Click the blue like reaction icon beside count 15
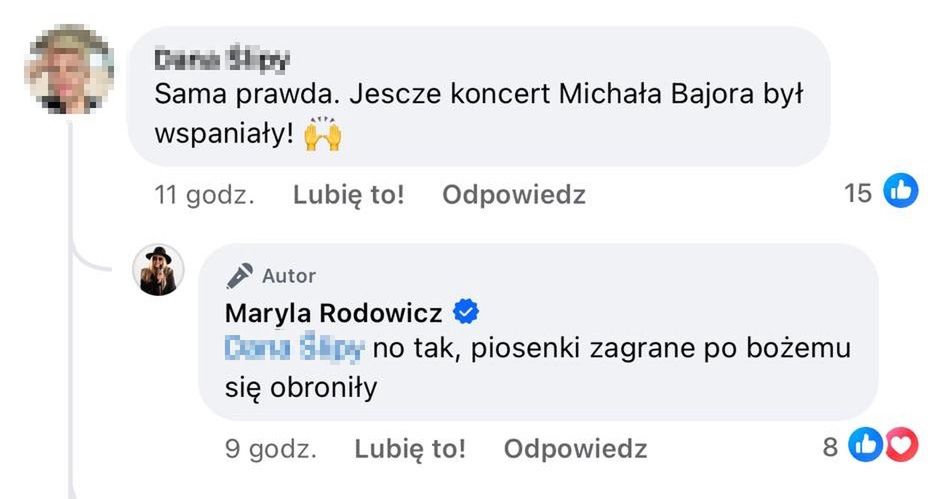Image resolution: width=945 pixels, height=499 pixels. [901, 191]
